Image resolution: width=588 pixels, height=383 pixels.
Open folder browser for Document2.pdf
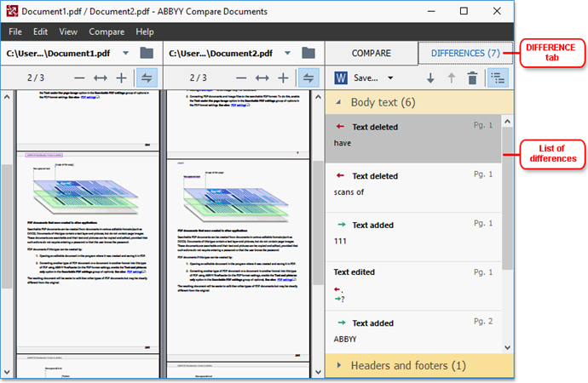[x=308, y=53]
